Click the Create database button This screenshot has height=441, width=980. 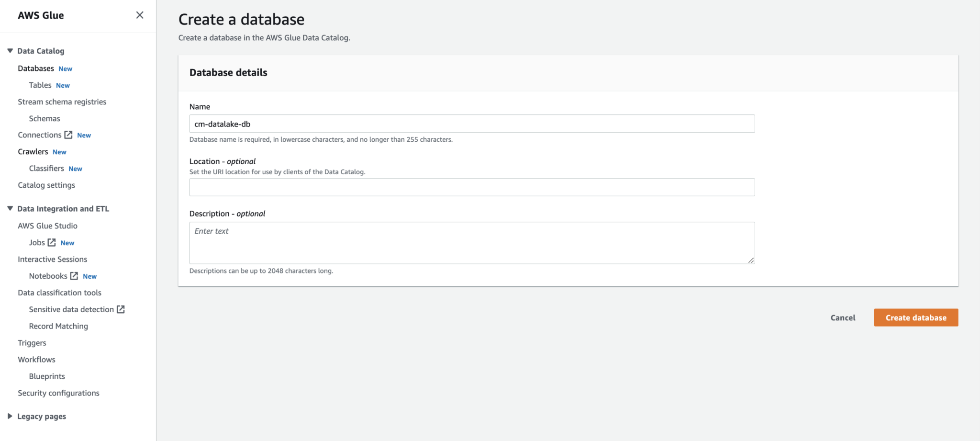(915, 317)
